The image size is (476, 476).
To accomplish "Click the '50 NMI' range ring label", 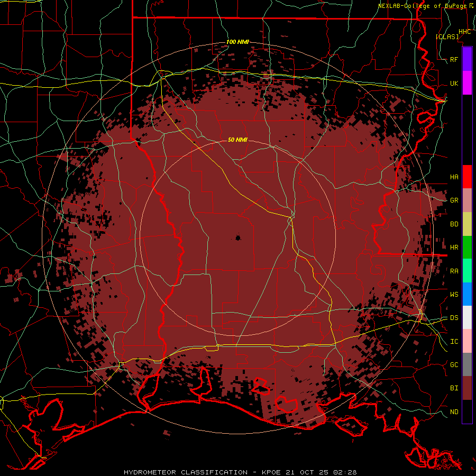I will 237,140.
